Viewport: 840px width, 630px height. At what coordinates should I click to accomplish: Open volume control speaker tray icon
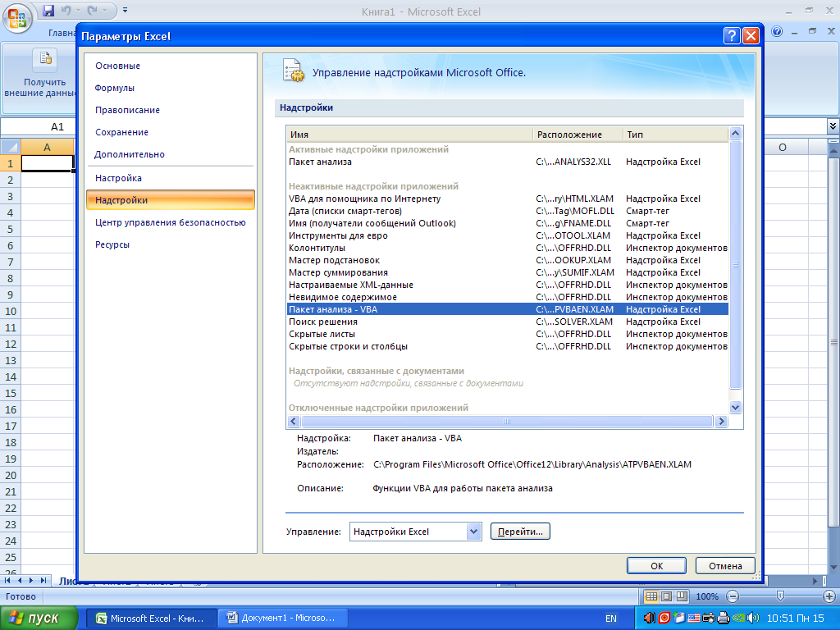753,619
